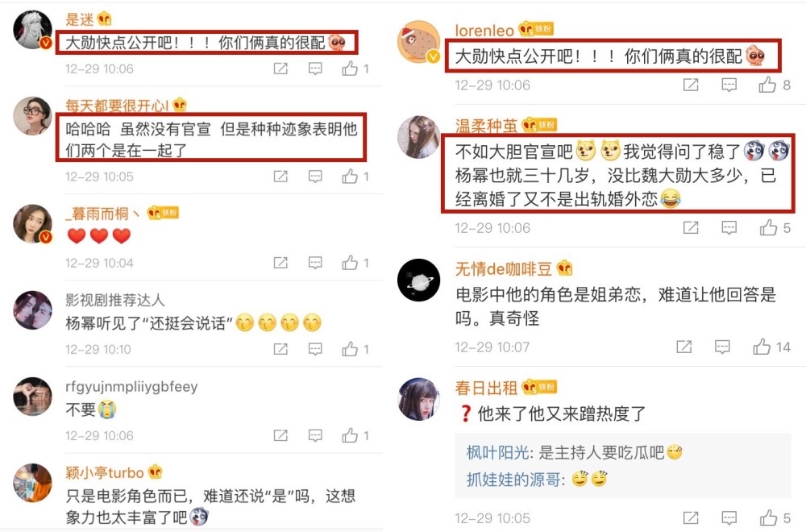806x532 pixels.
Task: Open the member crown badge beside 是迷
Action: [x=104, y=19]
